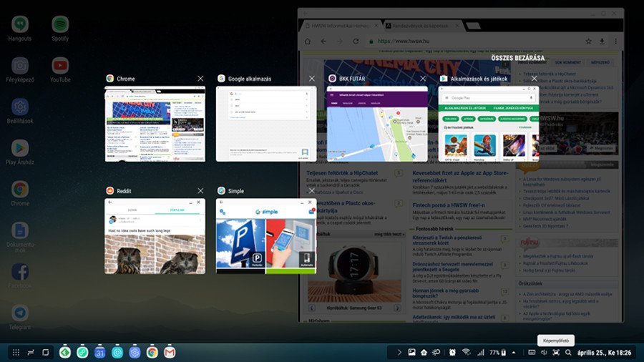Open the green link-chain taskbar app icon
This screenshot has width=644, height=362.
[x=82, y=352]
